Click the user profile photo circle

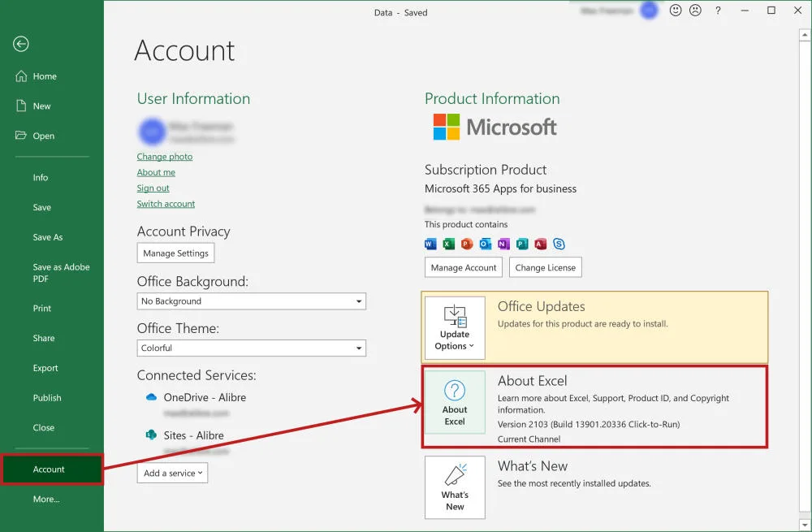click(152, 131)
